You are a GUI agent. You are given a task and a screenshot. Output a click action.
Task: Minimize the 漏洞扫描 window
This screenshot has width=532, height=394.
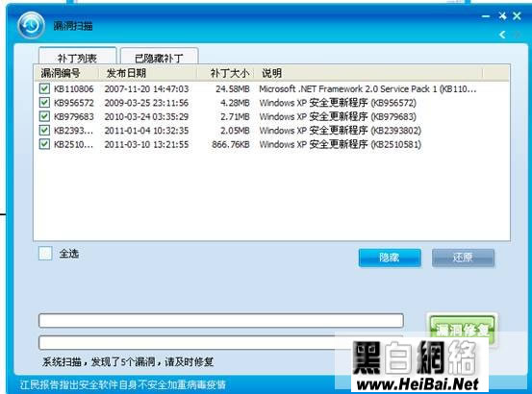(486, 16)
